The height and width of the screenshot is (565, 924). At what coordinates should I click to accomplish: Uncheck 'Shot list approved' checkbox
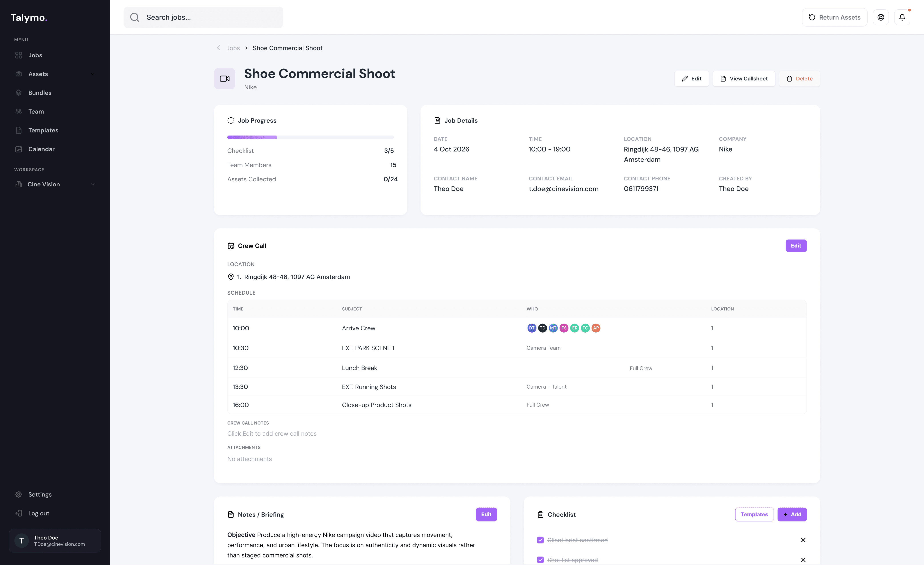(540, 560)
